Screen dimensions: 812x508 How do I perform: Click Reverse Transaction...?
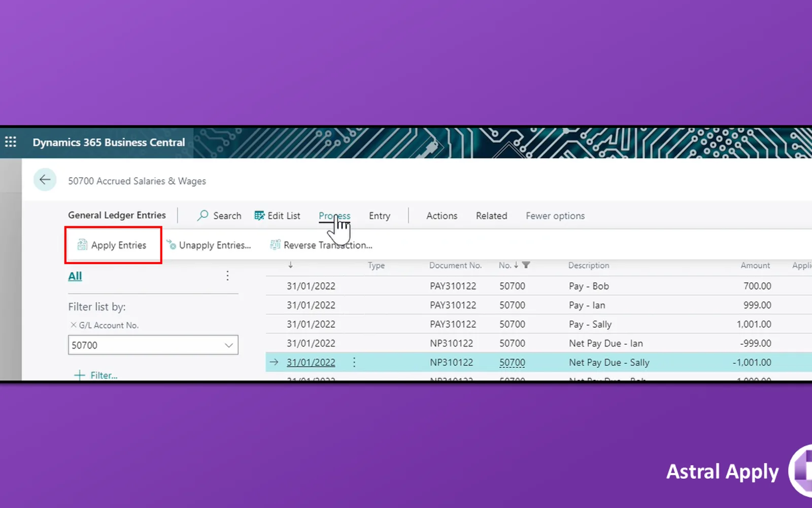click(328, 245)
